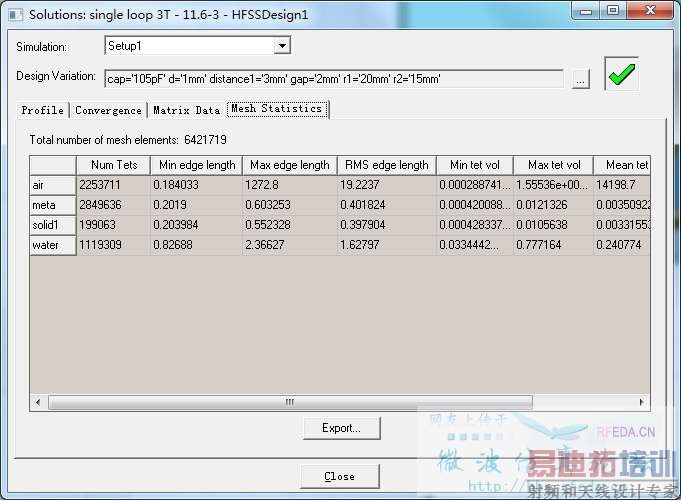Click the Export... button
This screenshot has height=501, width=681.
pyautogui.click(x=341, y=428)
